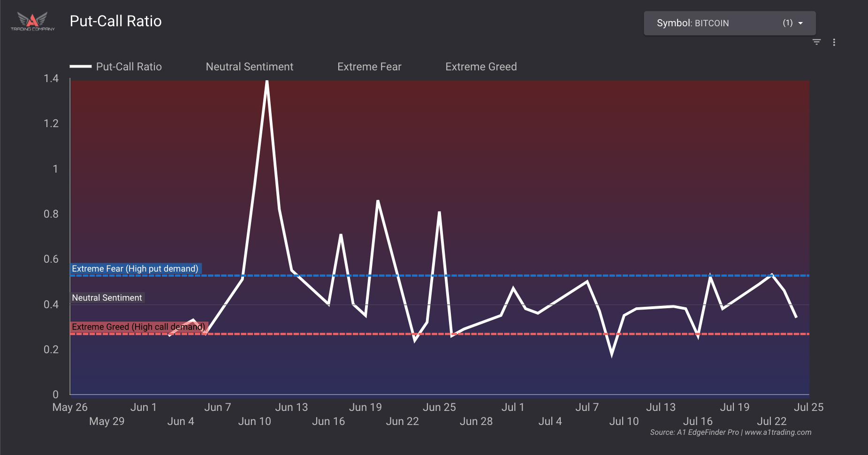Click the A1 Trading Company logo

tap(32, 22)
